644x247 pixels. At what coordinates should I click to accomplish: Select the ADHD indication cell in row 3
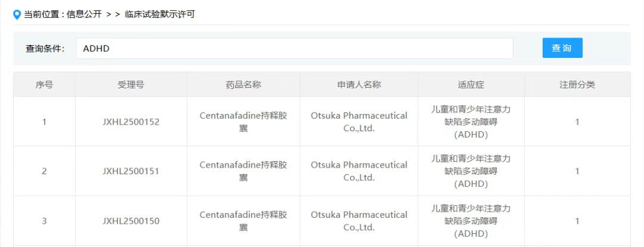(x=471, y=221)
